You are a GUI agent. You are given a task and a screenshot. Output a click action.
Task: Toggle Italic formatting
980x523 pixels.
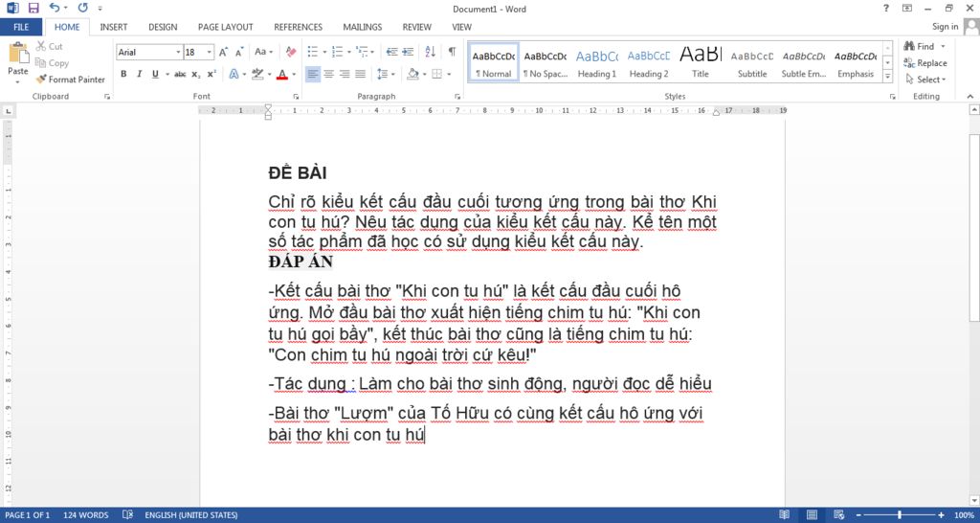click(140, 75)
